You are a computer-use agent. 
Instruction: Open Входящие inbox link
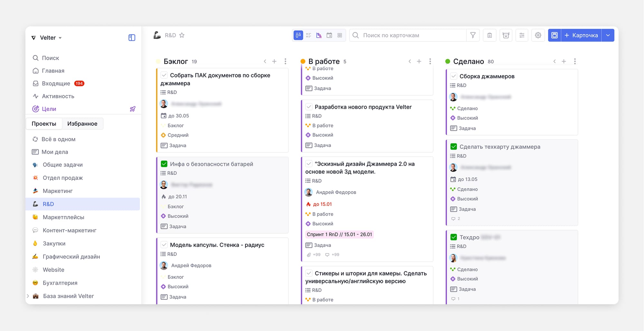click(56, 83)
